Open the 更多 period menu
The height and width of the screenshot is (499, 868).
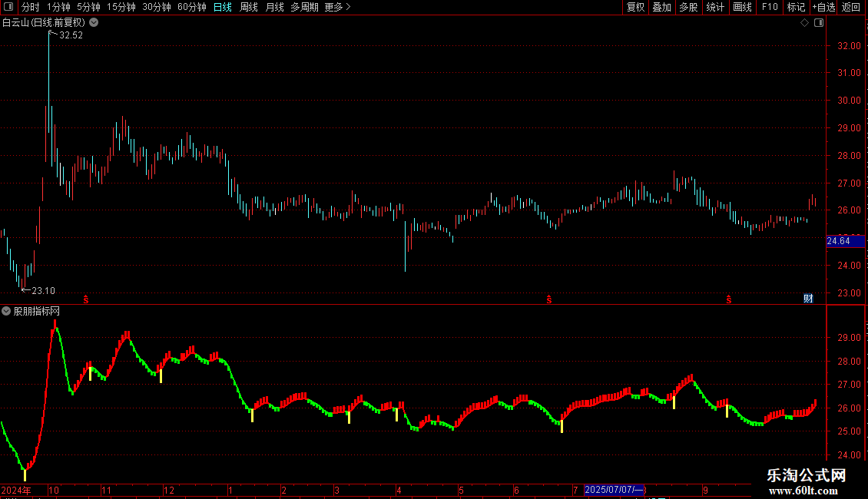(x=338, y=7)
